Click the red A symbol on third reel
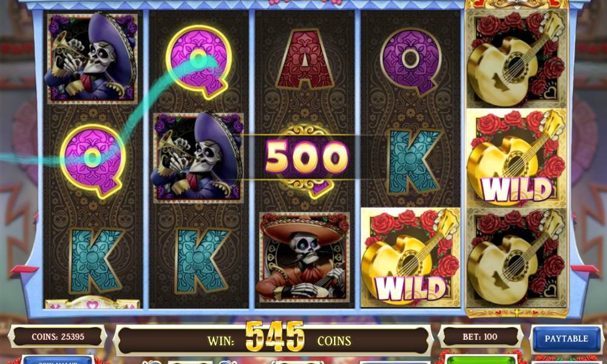 pyautogui.click(x=305, y=59)
